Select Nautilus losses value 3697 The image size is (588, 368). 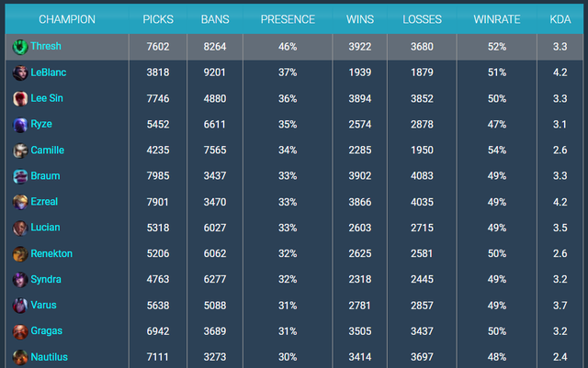tap(422, 357)
